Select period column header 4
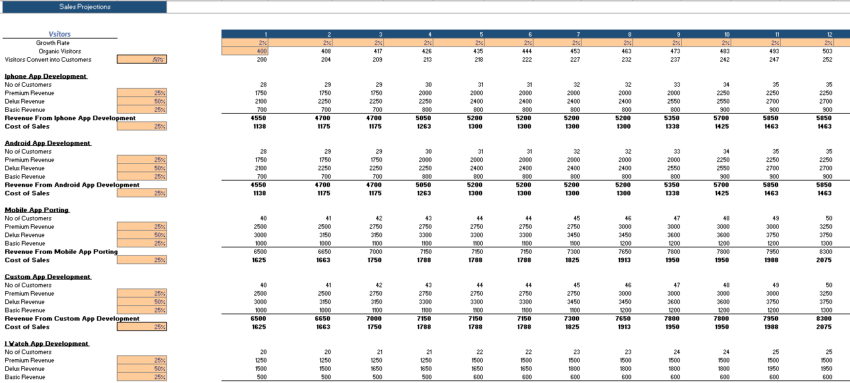The width and height of the screenshot is (850, 383). click(x=408, y=34)
